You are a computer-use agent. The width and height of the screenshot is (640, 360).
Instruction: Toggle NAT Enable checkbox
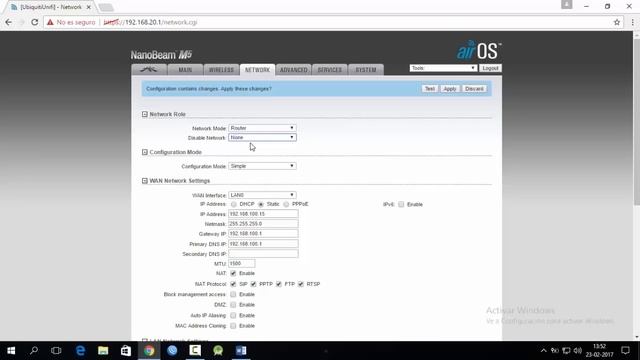click(233, 273)
